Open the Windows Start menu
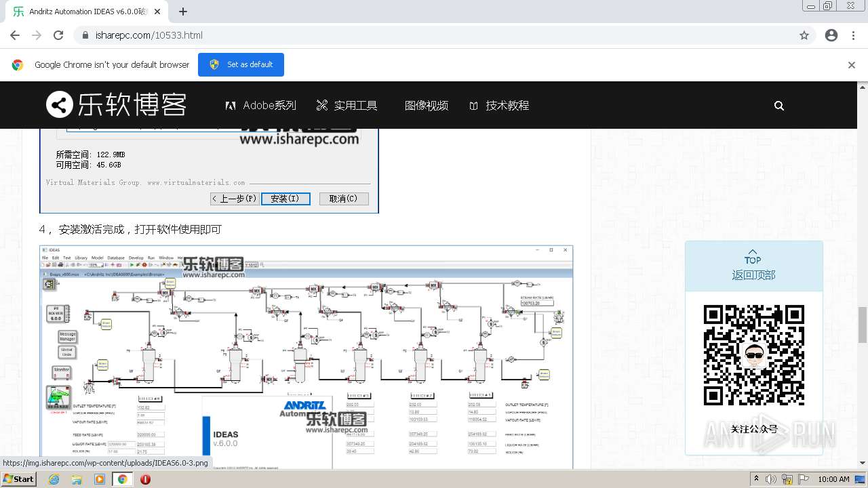Screen dimensions: 868x488 19,479
